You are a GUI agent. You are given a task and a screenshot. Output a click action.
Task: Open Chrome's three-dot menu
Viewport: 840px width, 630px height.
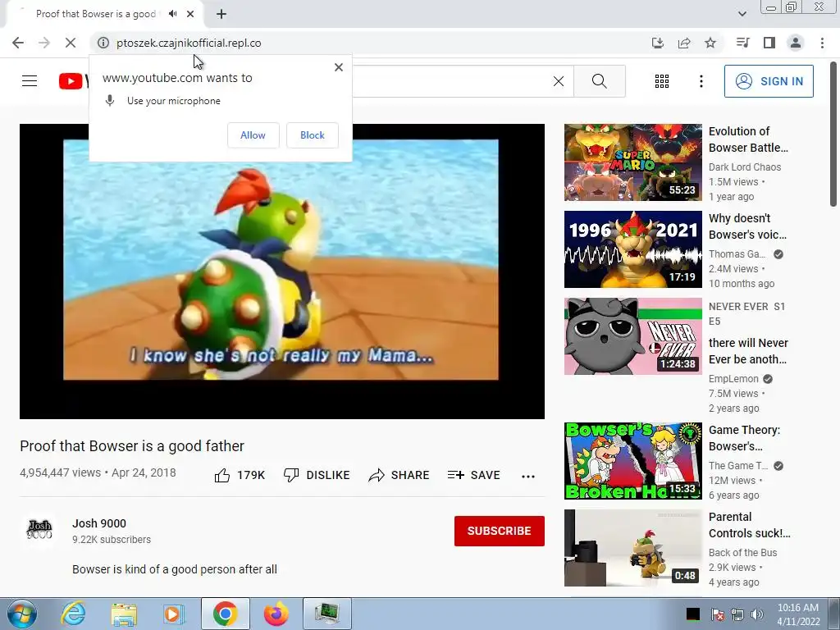click(x=822, y=43)
